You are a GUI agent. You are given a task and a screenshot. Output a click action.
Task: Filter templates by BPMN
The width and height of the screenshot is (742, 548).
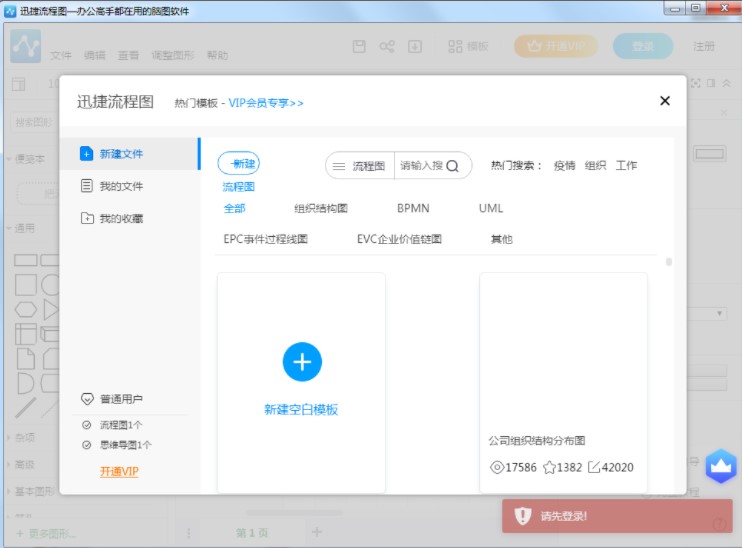413,209
